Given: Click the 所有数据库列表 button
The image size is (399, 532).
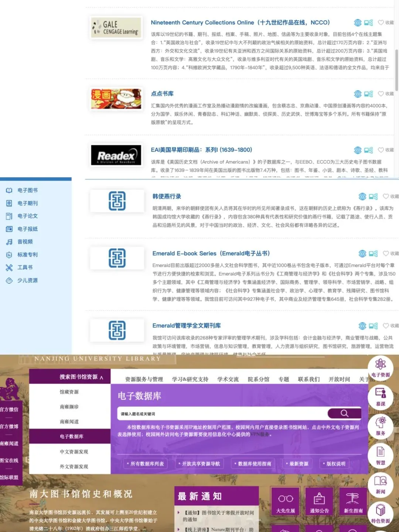Looking at the screenshot, I should point(145,464).
